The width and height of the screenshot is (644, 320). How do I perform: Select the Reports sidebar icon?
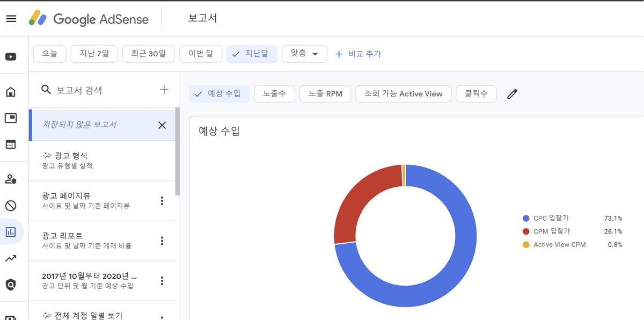11,232
